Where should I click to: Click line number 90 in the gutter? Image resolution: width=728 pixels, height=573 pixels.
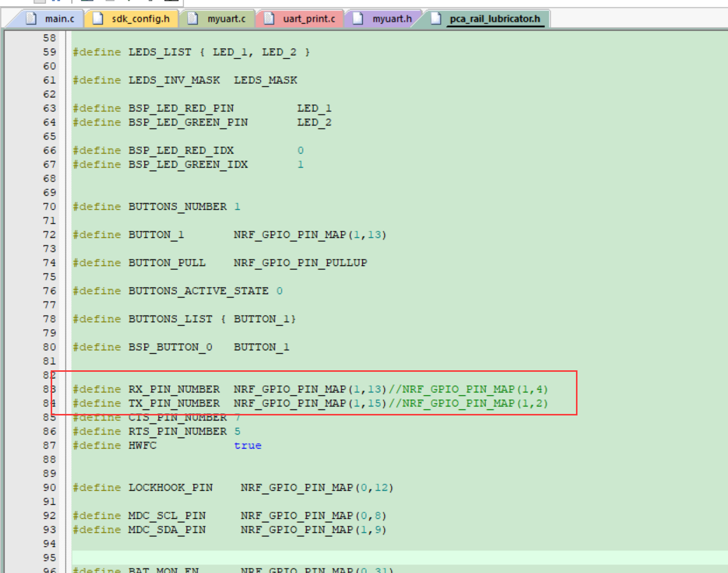click(50, 488)
